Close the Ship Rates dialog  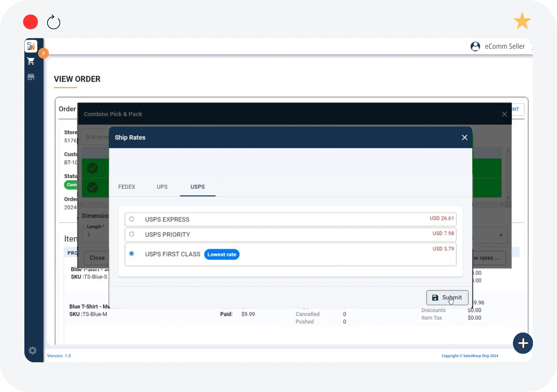tap(464, 138)
